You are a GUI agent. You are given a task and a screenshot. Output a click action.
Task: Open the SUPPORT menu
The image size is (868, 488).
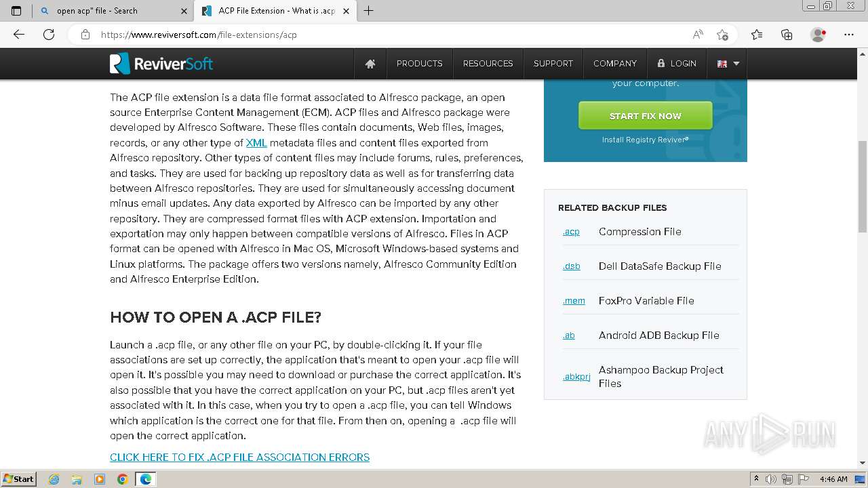click(553, 64)
